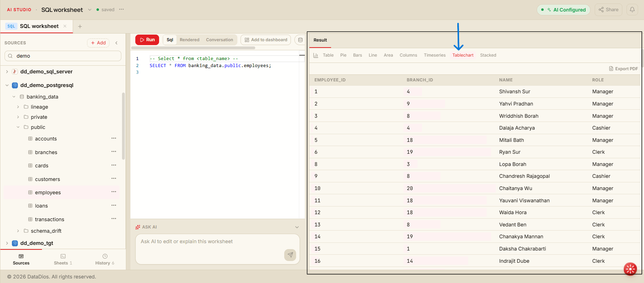Click the Result tab
This screenshot has width=644, height=283.
click(x=320, y=40)
